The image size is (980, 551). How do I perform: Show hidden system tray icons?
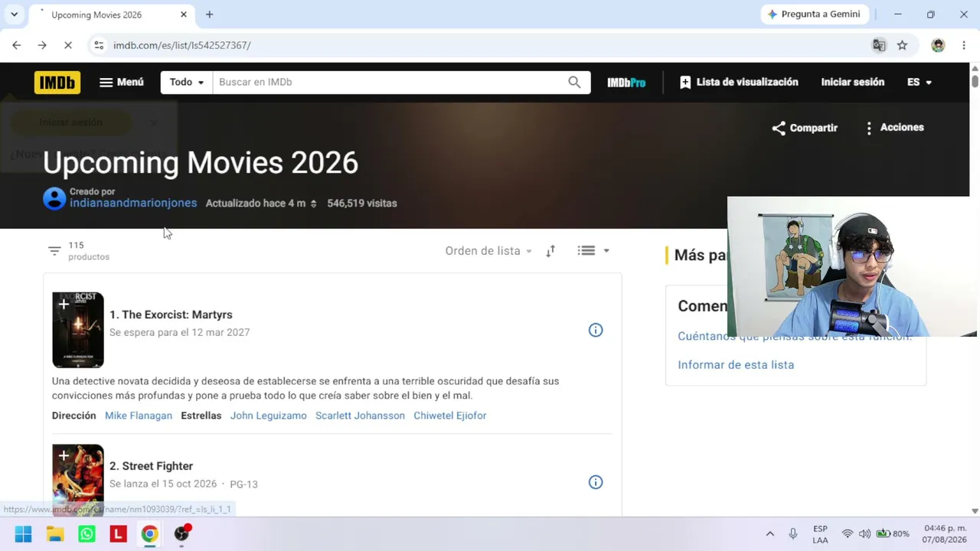(770, 534)
